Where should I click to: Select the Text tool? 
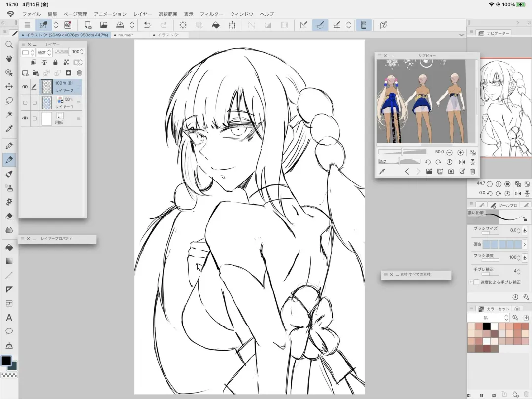pos(9,317)
